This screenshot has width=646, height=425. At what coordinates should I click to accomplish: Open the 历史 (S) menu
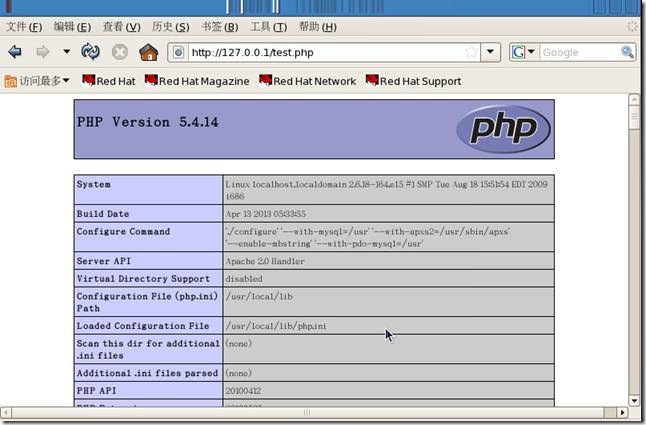(171, 27)
